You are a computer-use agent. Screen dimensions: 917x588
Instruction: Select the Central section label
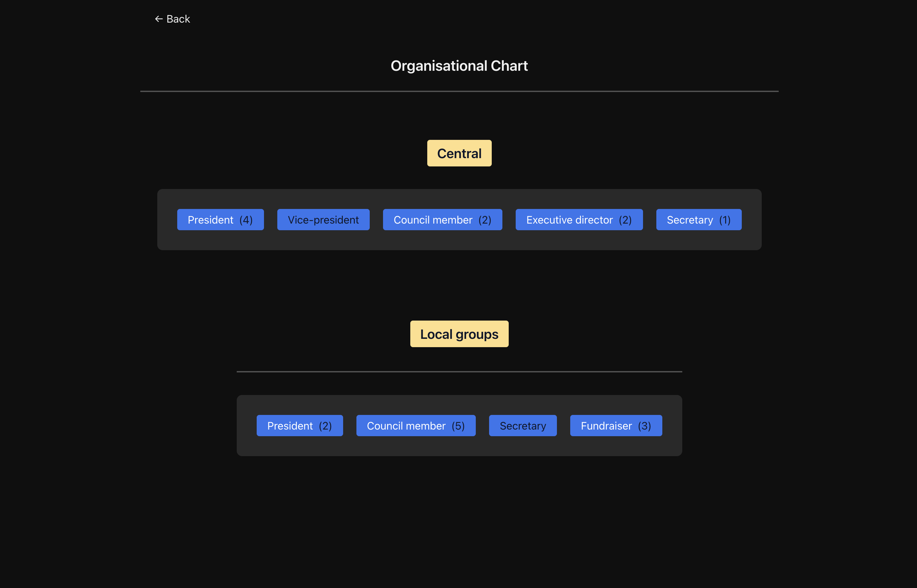coord(459,153)
